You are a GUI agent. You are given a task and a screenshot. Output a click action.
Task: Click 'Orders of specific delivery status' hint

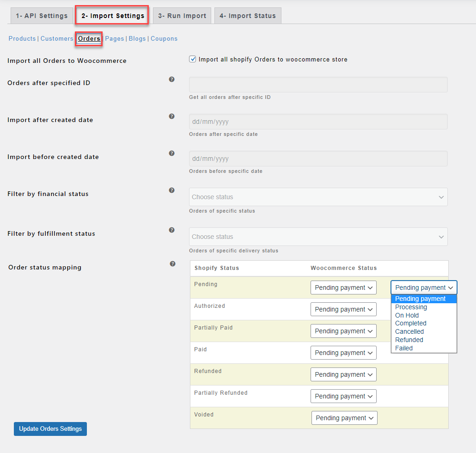pos(233,251)
